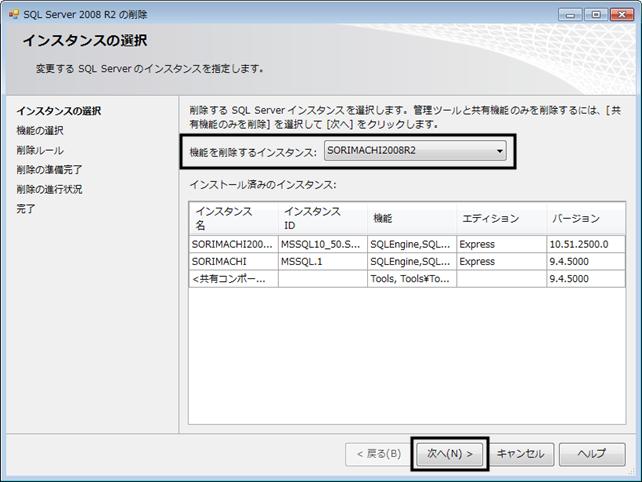Click the Express edition cell in SORIMACHI200... row
The width and height of the screenshot is (642, 482).
pos(502,244)
